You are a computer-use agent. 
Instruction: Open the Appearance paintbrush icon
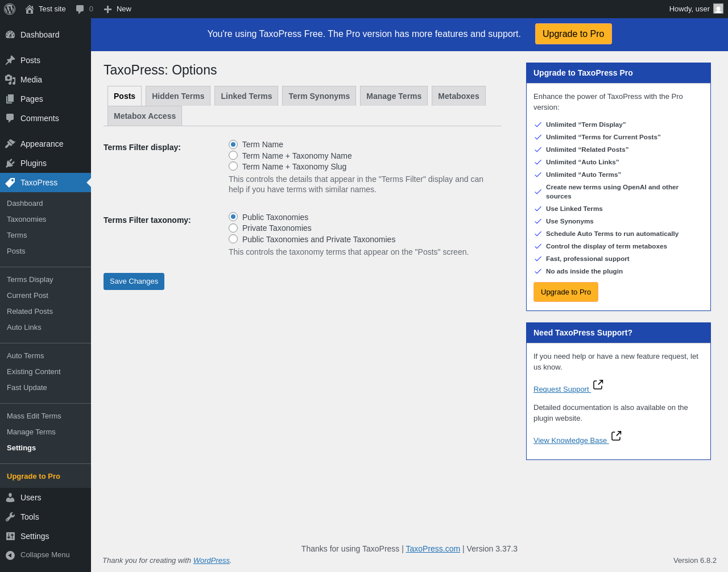(x=10, y=144)
